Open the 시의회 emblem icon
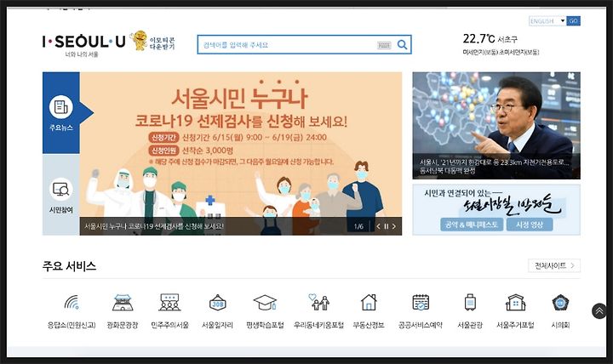The height and width of the screenshot is (364, 613). (x=560, y=303)
